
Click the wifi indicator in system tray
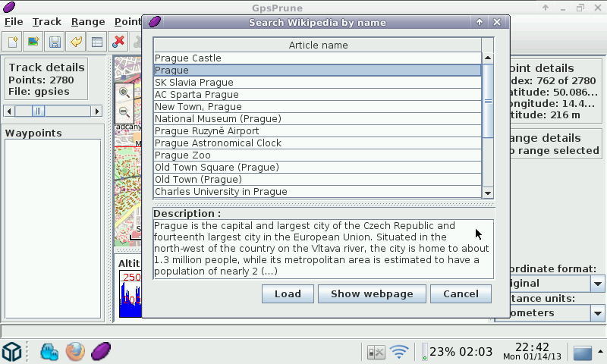tap(399, 352)
